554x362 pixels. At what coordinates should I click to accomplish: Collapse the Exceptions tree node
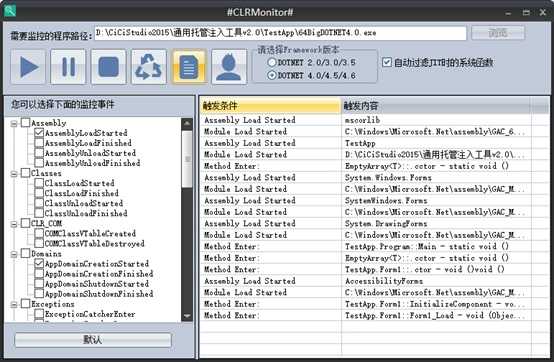click(x=14, y=304)
